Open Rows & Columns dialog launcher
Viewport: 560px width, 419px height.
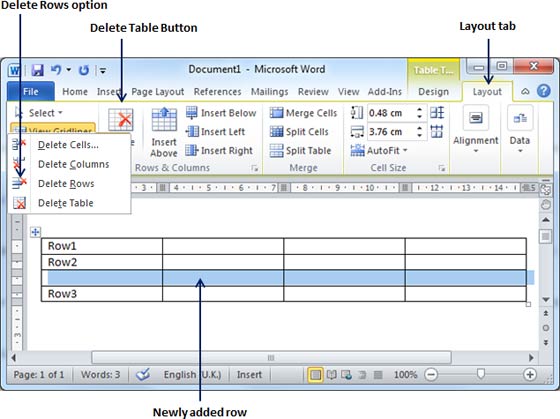pos(255,168)
